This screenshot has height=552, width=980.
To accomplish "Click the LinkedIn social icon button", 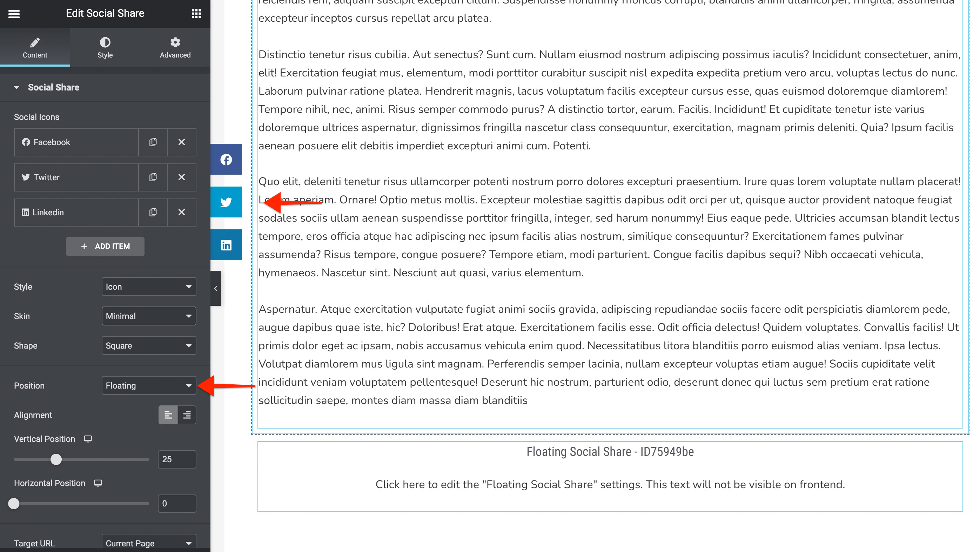I will pyautogui.click(x=226, y=244).
